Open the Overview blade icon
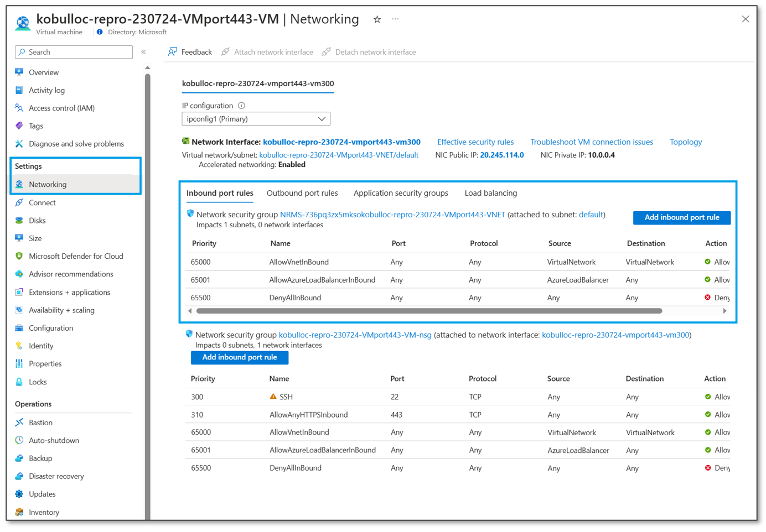Viewport: 766px width, 532px height. pos(20,72)
